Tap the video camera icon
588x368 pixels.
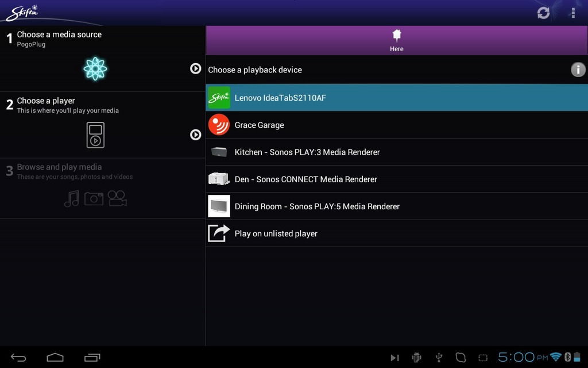[117, 198]
